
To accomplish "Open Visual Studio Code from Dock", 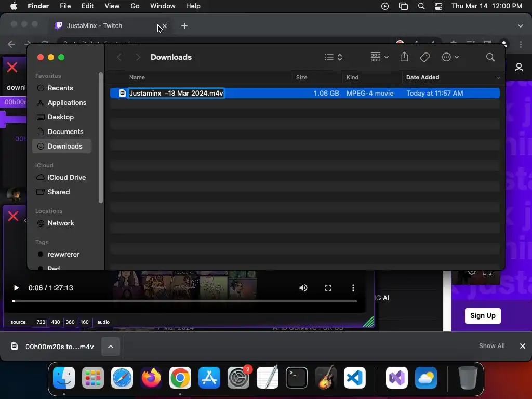I will pyautogui.click(x=354, y=378).
